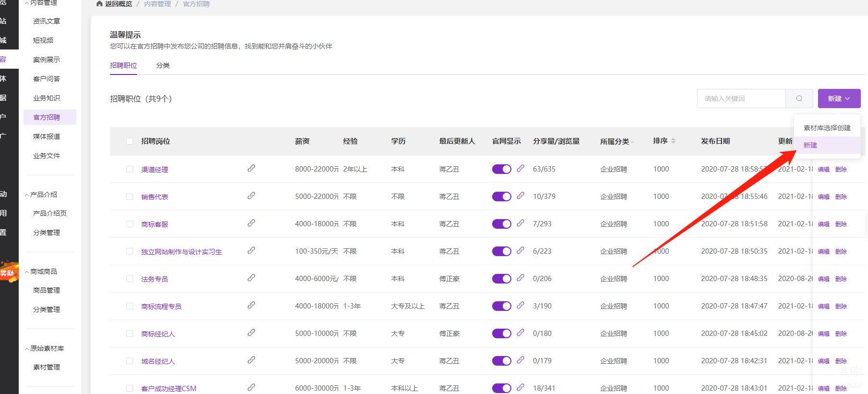Open the 所属分类 column filter dropdown
The image size is (868, 394).
(x=632, y=142)
